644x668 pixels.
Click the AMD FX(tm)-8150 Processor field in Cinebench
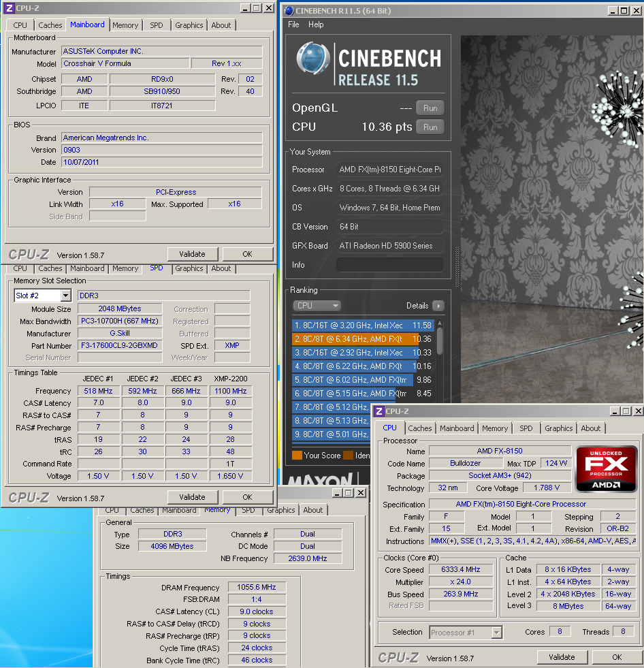(389, 170)
